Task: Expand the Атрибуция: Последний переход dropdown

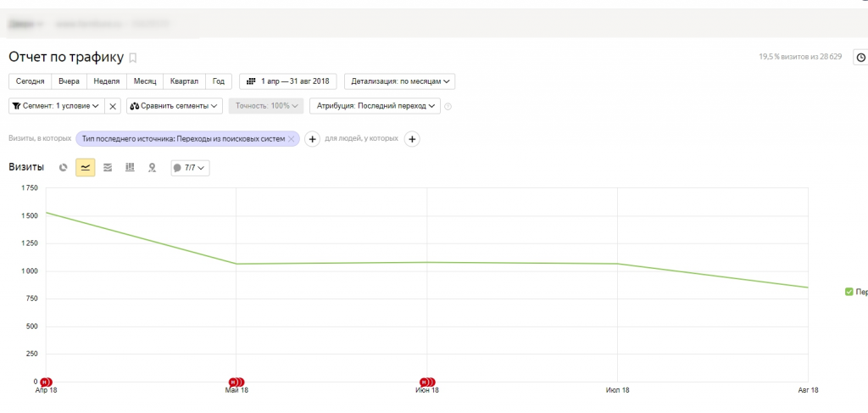Action: click(375, 106)
